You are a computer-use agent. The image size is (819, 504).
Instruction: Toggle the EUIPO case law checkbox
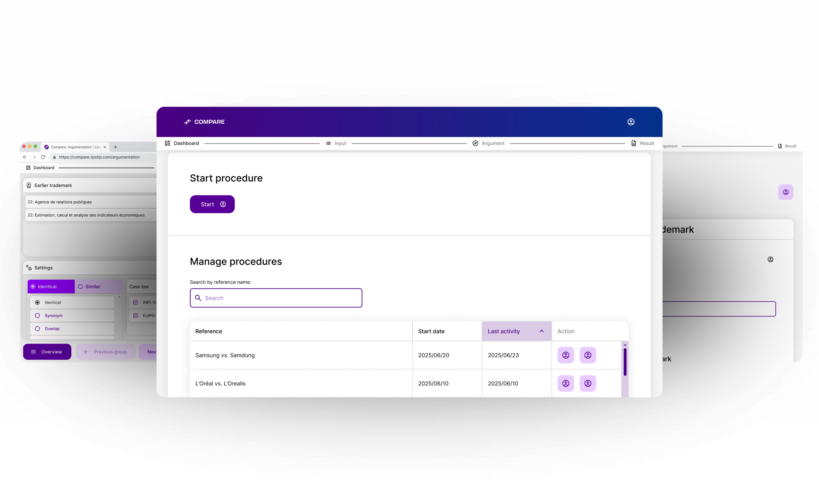click(135, 316)
